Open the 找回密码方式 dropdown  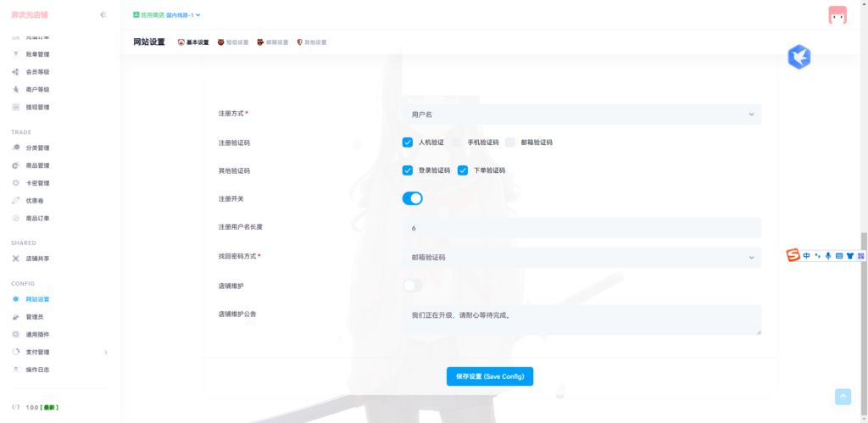(581, 257)
